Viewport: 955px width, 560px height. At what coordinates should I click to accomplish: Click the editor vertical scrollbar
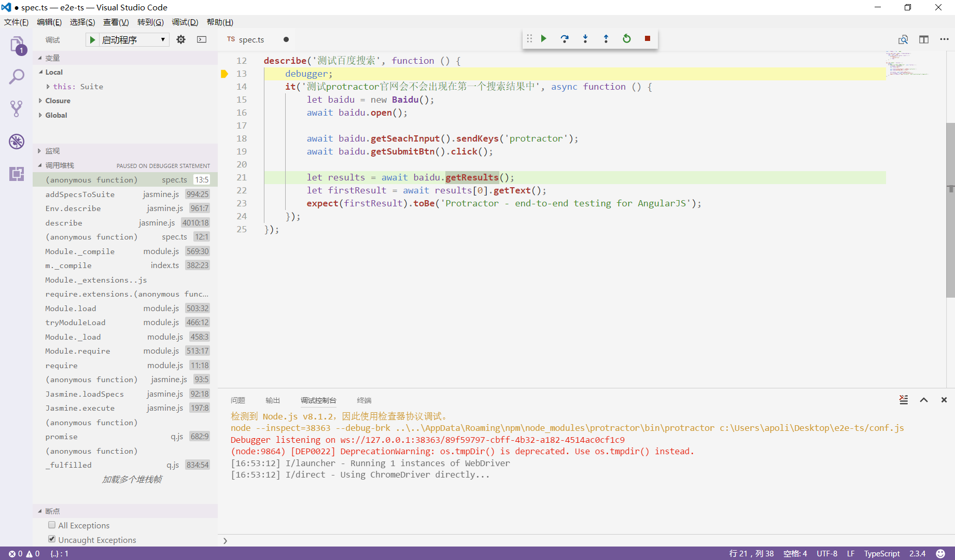950,210
